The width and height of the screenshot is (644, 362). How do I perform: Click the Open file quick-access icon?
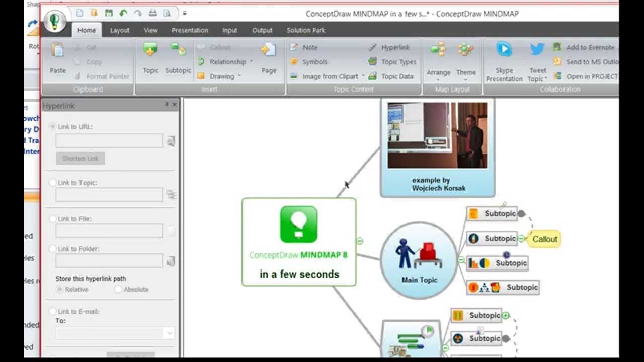pos(94,14)
